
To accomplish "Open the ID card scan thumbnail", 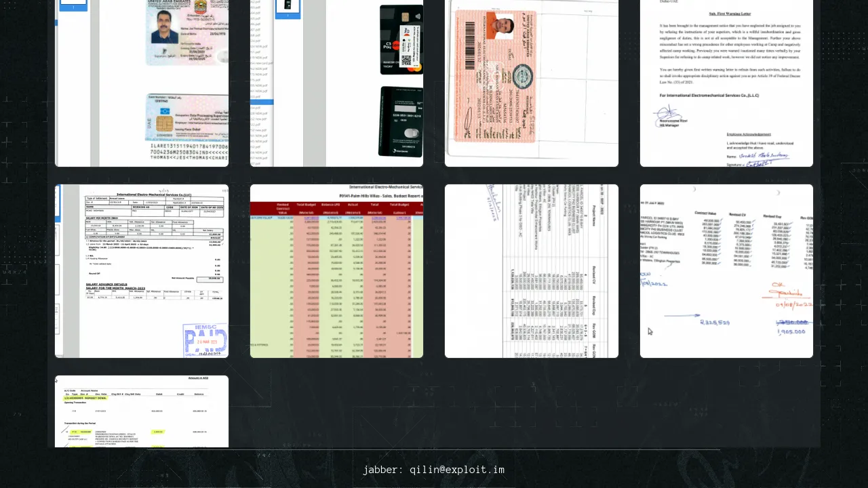I will (141, 83).
